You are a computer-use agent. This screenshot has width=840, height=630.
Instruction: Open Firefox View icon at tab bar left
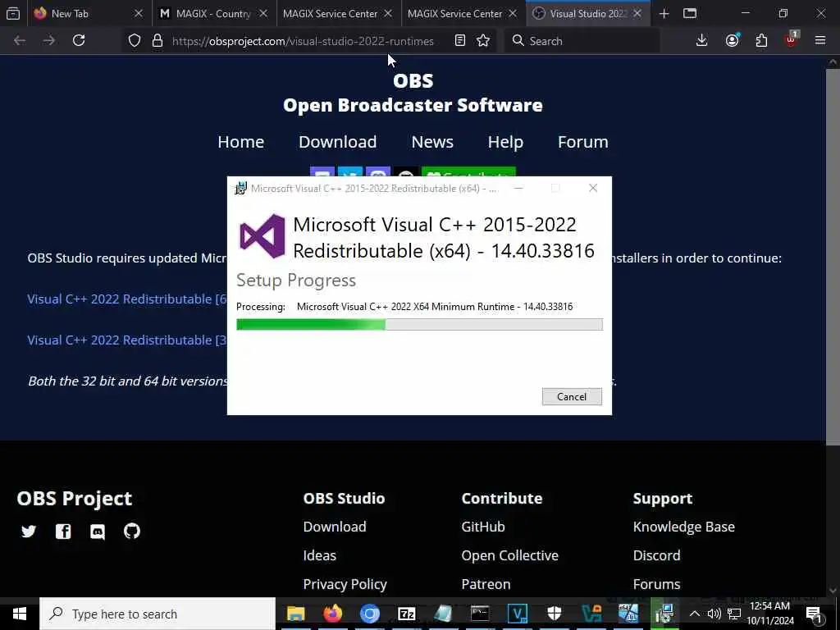point(13,13)
